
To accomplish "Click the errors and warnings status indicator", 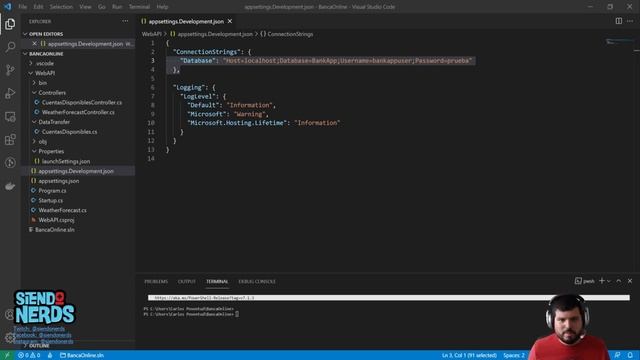I will pyautogui.click(x=29, y=355).
